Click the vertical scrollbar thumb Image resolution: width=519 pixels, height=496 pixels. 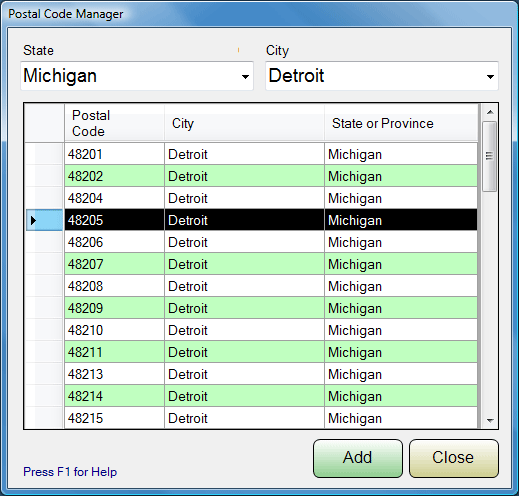pyautogui.click(x=489, y=156)
